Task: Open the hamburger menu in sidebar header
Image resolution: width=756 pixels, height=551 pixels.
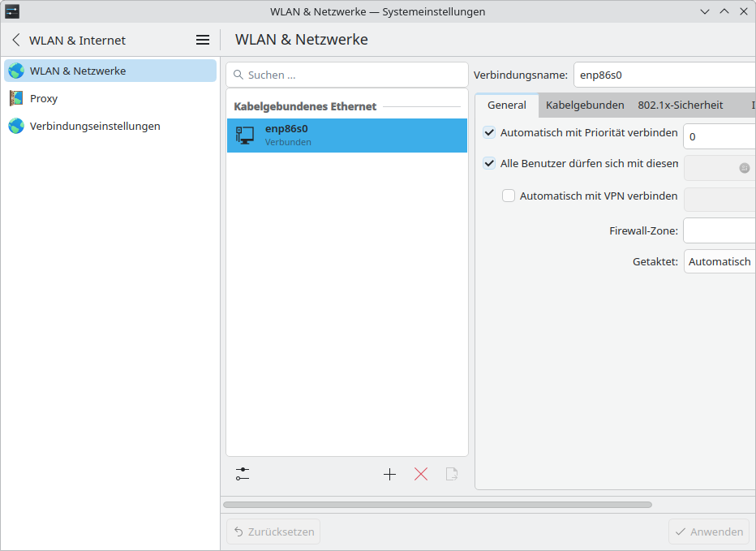Action: [x=203, y=40]
